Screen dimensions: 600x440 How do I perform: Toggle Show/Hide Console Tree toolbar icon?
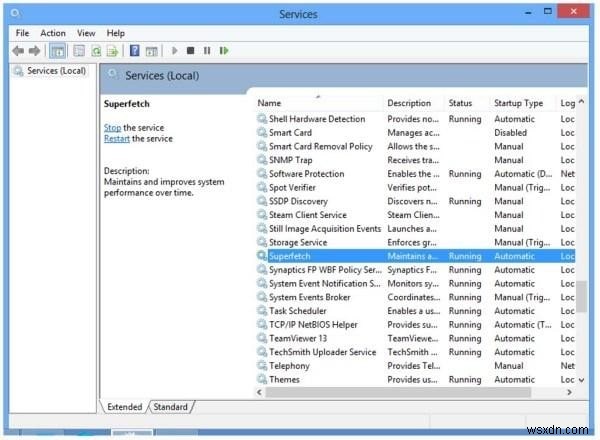point(58,51)
